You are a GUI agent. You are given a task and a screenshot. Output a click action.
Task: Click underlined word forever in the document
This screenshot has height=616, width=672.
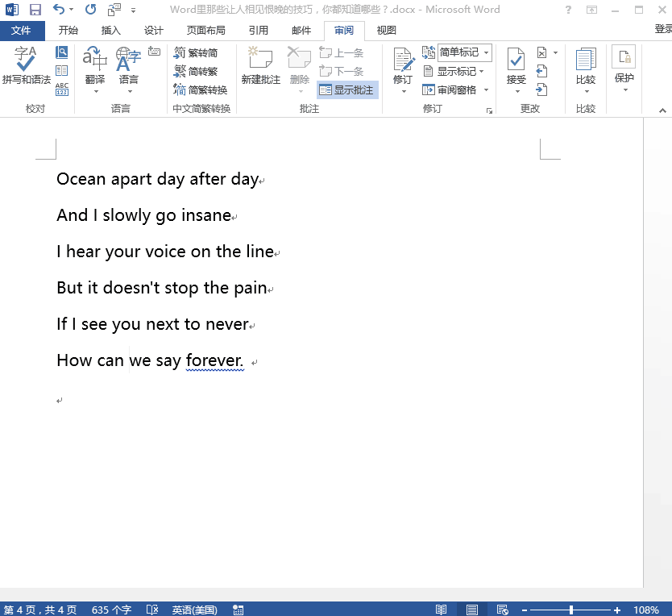(x=214, y=360)
